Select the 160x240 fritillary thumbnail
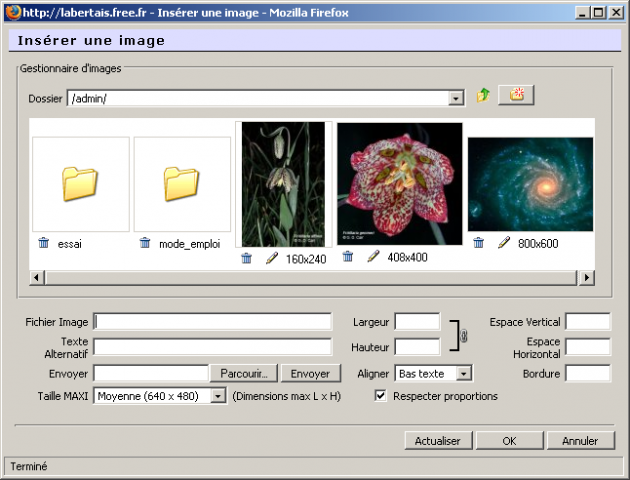Screen dimensions: 630x480 click(x=283, y=184)
